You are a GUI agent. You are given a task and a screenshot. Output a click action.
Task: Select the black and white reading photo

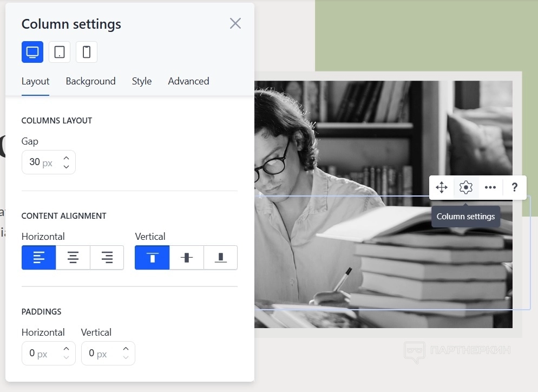[x=383, y=204]
